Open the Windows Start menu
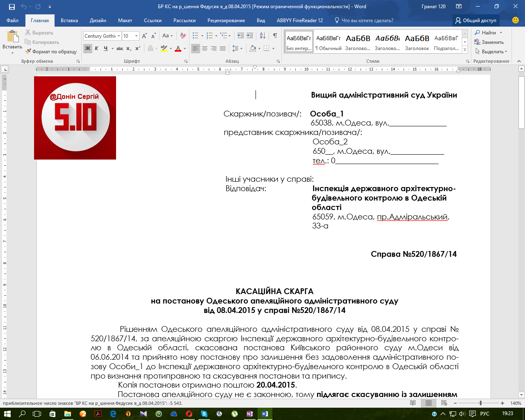This screenshot has width=525, height=420. (7, 414)
